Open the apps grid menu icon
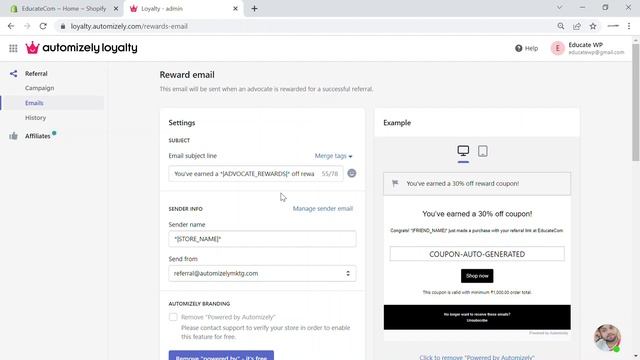This screenshot has height=360, width=640. tap(13, 48)
